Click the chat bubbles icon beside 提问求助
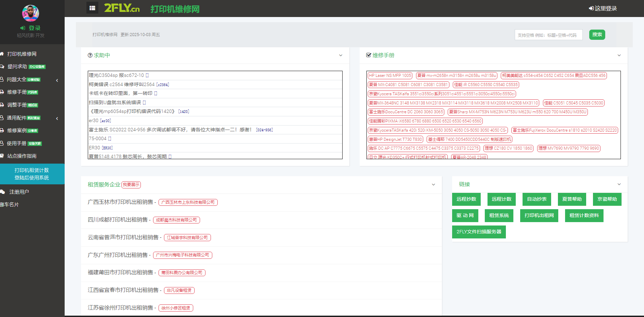This screenshot has height=317, width=644. pos(2,67)
